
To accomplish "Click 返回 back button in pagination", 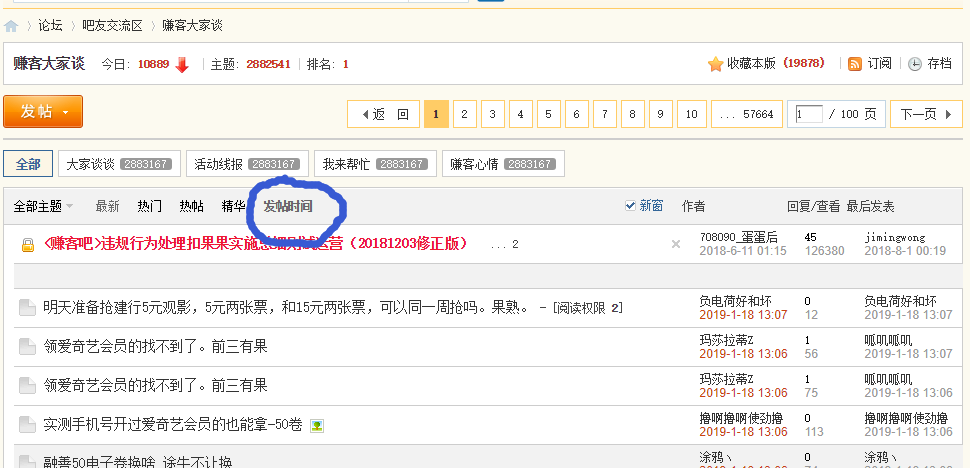I will [x=385, y=114].
